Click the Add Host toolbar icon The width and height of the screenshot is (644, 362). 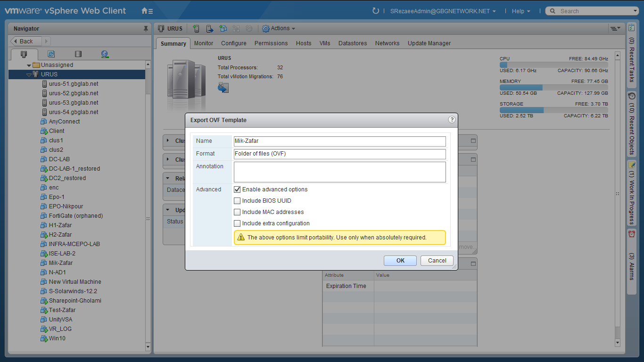(x=197, y=29)
